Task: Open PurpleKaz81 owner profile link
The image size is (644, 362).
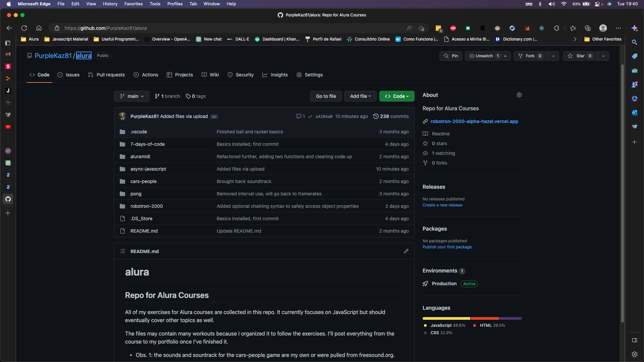Action: coord(53,56)
